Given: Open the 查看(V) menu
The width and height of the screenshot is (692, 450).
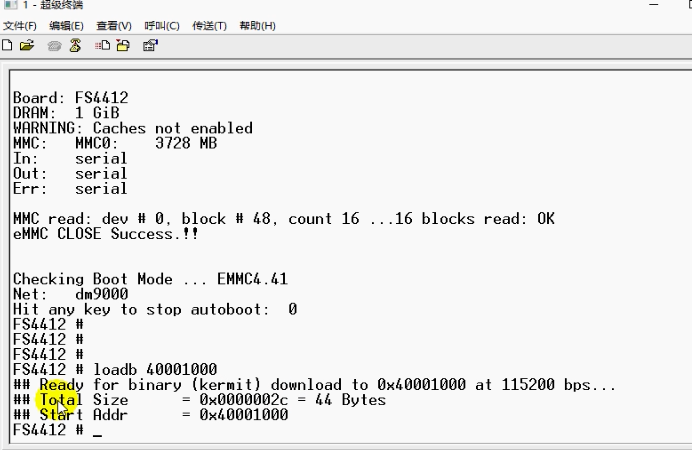Looking at the screenshot, I should (x=114, y=26).
